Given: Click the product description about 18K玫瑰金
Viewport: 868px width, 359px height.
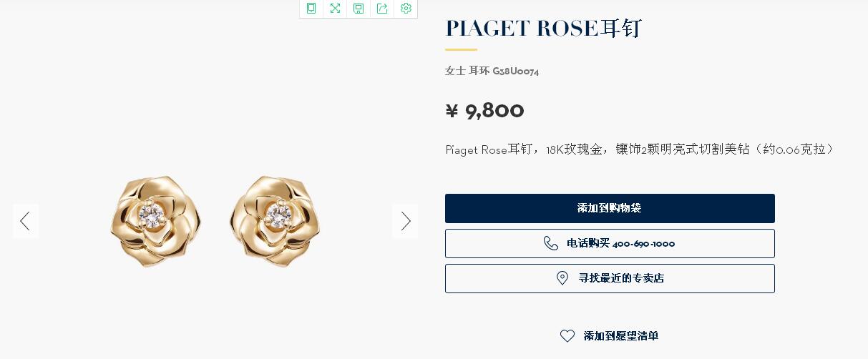Looking at the screenshot, I should pos(640,149).
